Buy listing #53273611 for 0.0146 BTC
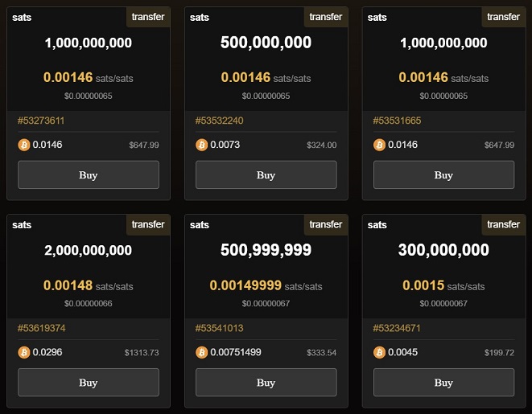Viewport: 532px width, 414px height. point(89,174)
